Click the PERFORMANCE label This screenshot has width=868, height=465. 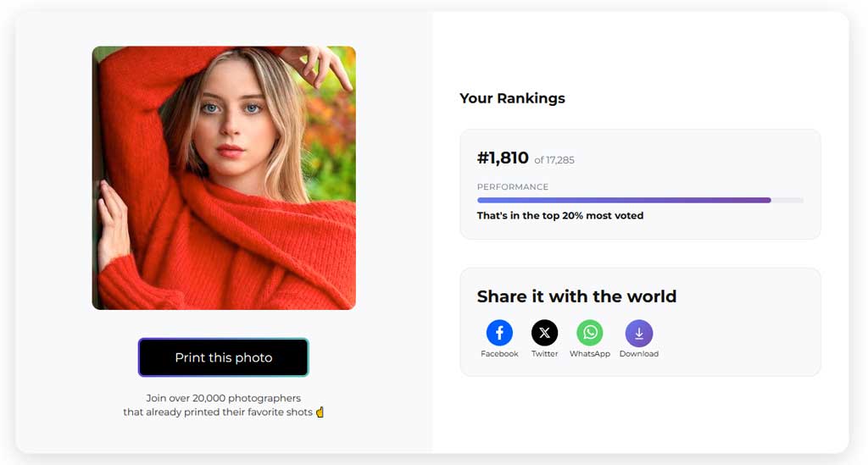point(513,186)
